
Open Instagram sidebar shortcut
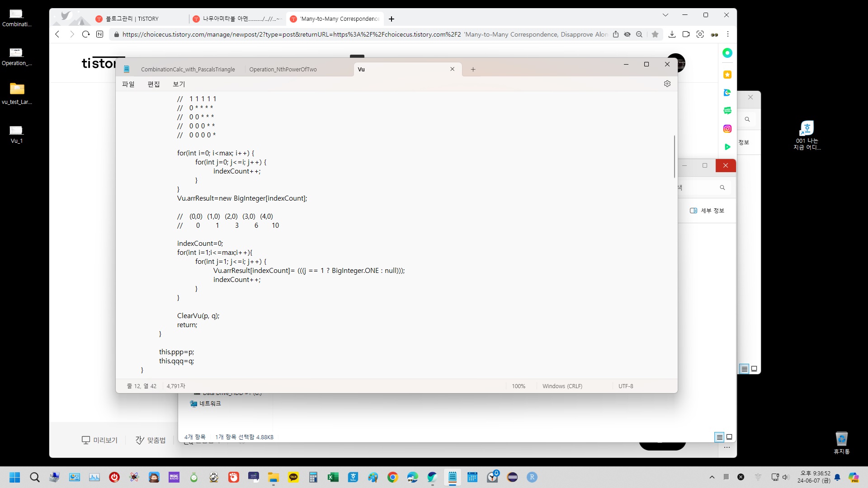point(727,129)
